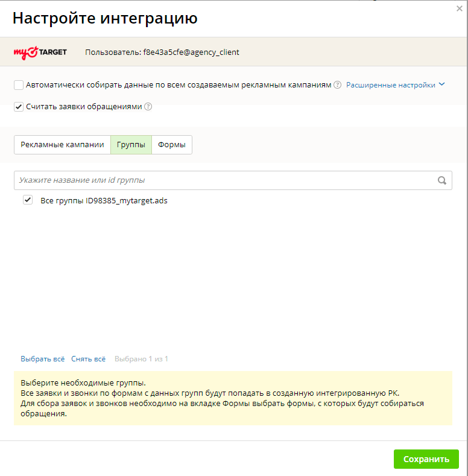Uncheck 'Считать заявки обращениями' checkbox
Screen dimensions: 468x476
19,107
